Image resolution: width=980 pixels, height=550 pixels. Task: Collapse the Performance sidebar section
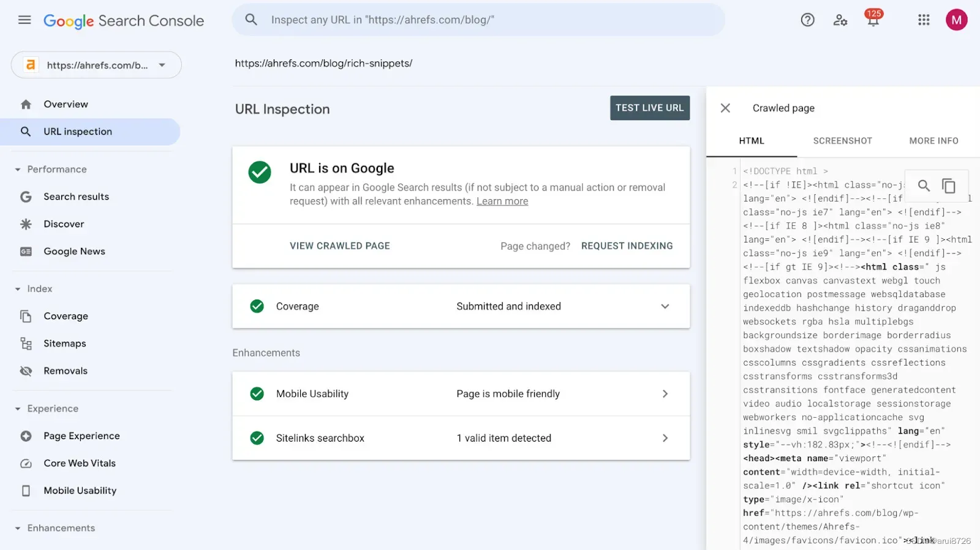18,170
